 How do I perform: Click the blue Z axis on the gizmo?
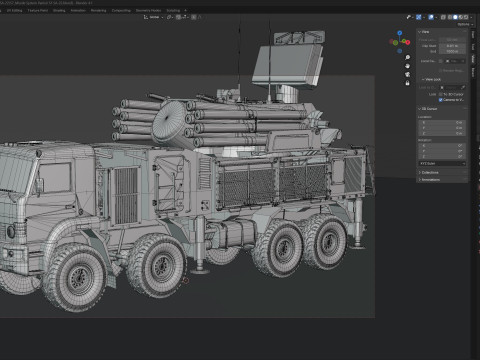tap(400, 33)
